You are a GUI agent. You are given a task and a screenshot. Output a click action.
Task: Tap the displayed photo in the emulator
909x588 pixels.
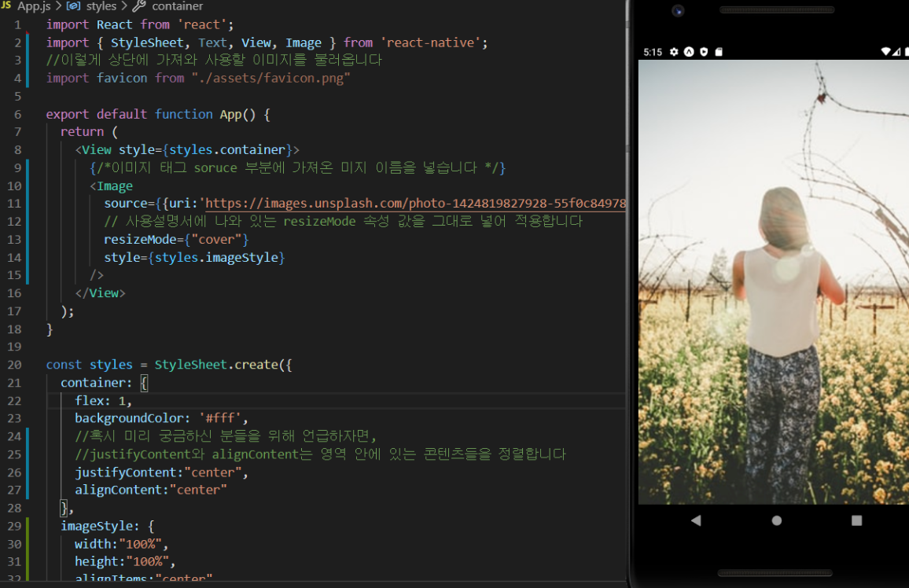pos(773,281)
